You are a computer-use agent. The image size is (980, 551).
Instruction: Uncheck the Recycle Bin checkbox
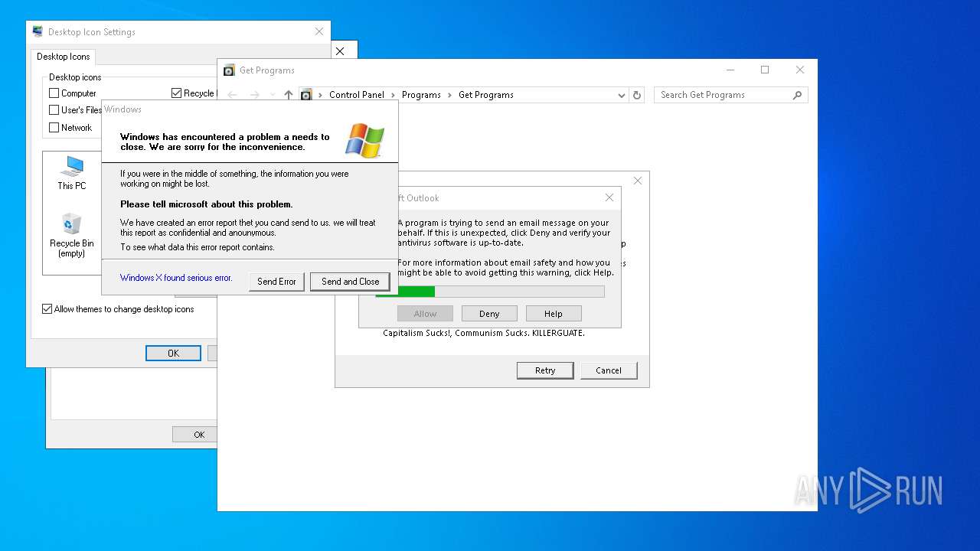pyautogui.click(x=177, y=93)
